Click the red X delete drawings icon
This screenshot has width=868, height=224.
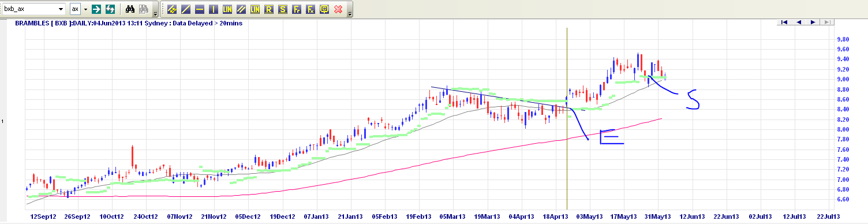(x=339, y=9)
